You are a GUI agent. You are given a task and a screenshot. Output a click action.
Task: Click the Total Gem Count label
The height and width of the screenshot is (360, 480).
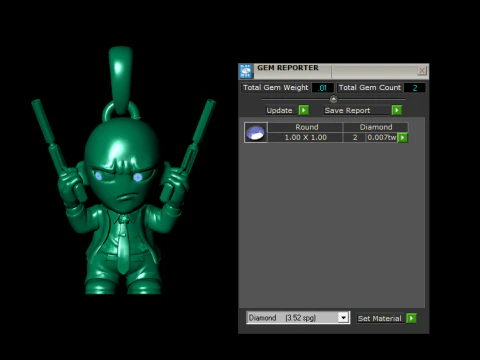click(370, 88)
